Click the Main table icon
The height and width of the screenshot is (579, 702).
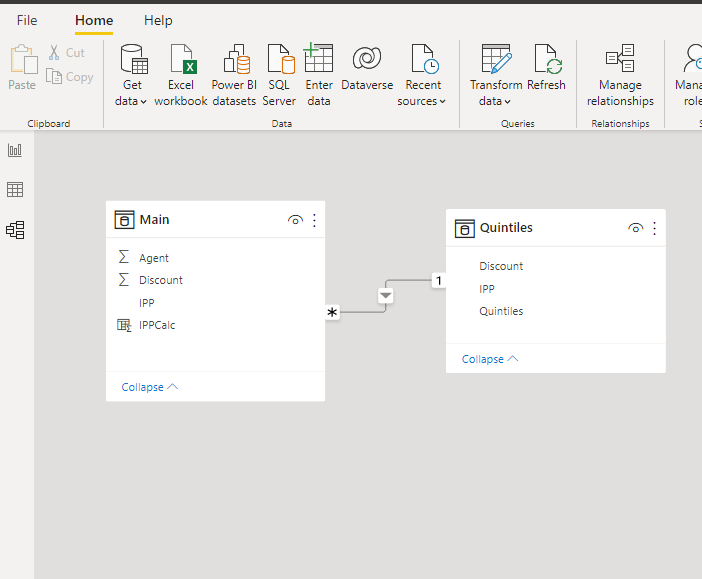[x=124, y=220]
